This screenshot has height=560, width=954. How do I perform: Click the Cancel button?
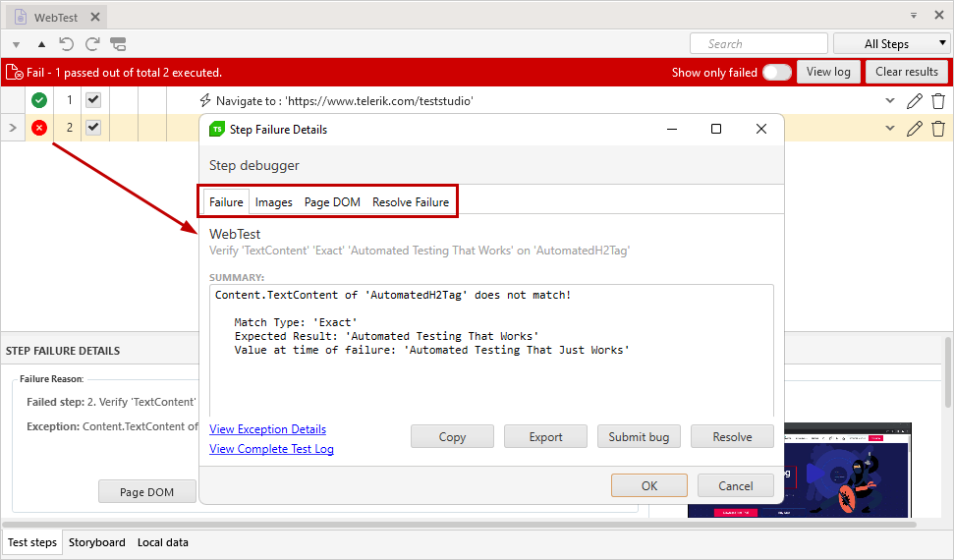[x=736, y=485]
